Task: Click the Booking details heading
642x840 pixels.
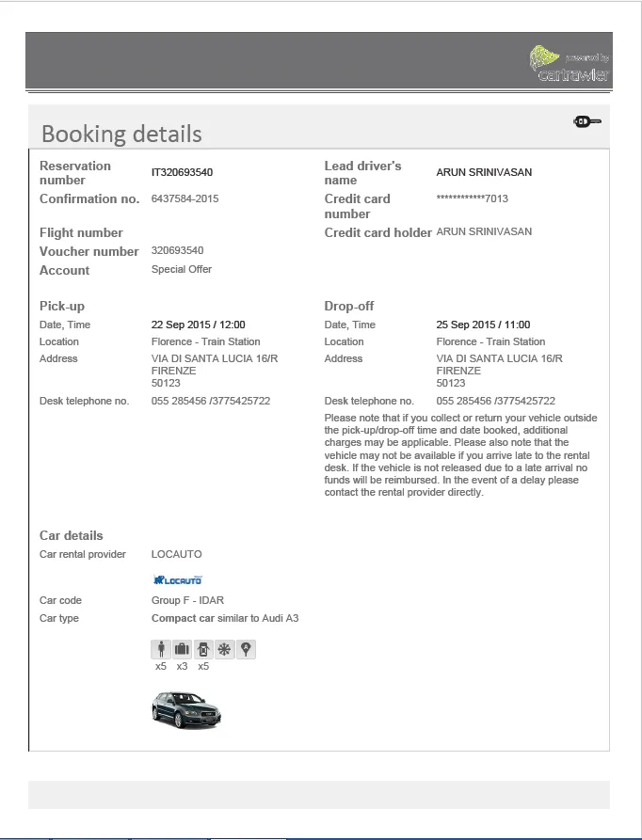Action: pos(121,134)
